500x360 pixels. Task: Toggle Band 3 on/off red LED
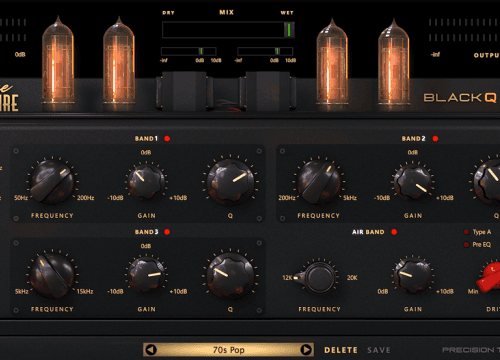[167, 232]
